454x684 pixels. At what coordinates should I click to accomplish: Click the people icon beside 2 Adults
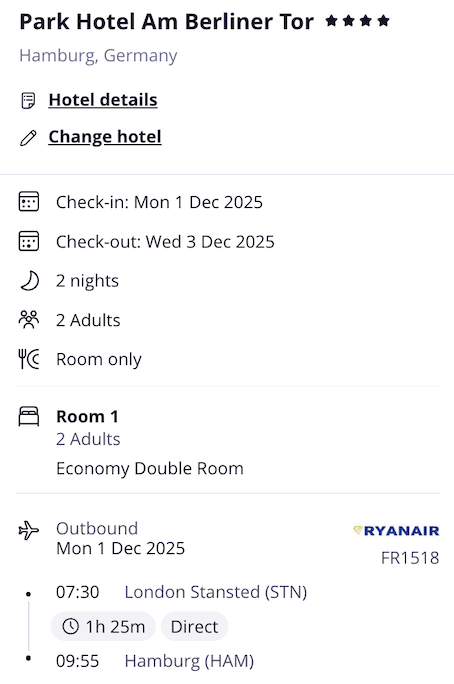(29, 319)
